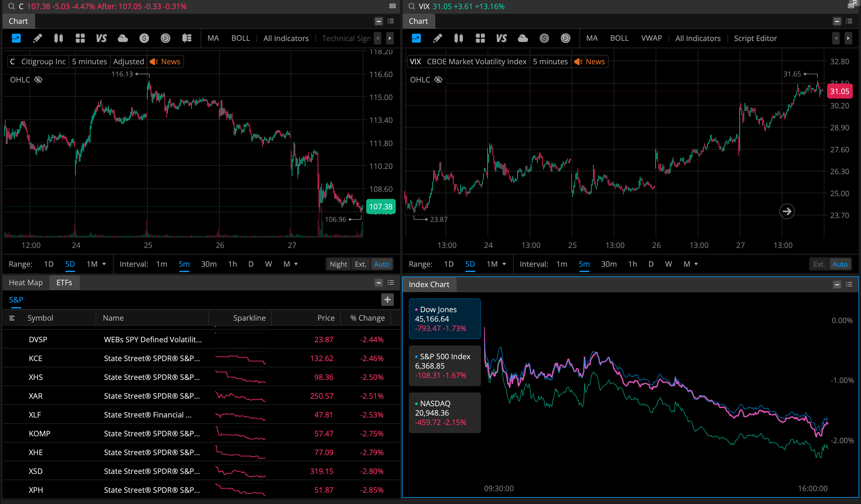Click the dollar sign icon in Citigroup toolbar
Screen dimensions: 861x504
[144, 38]
